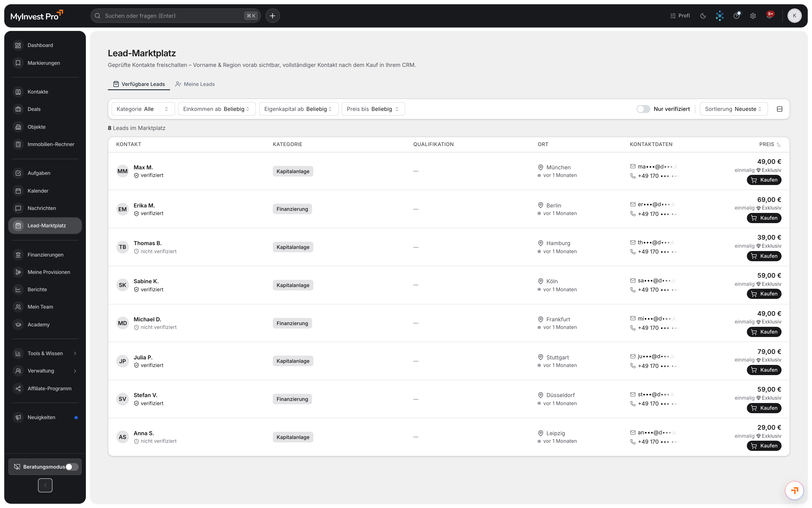This screenshot has width=812, height=508.
Task: Click Finanzierung tag in Erika M. row
Action: (x=292, y=209)
